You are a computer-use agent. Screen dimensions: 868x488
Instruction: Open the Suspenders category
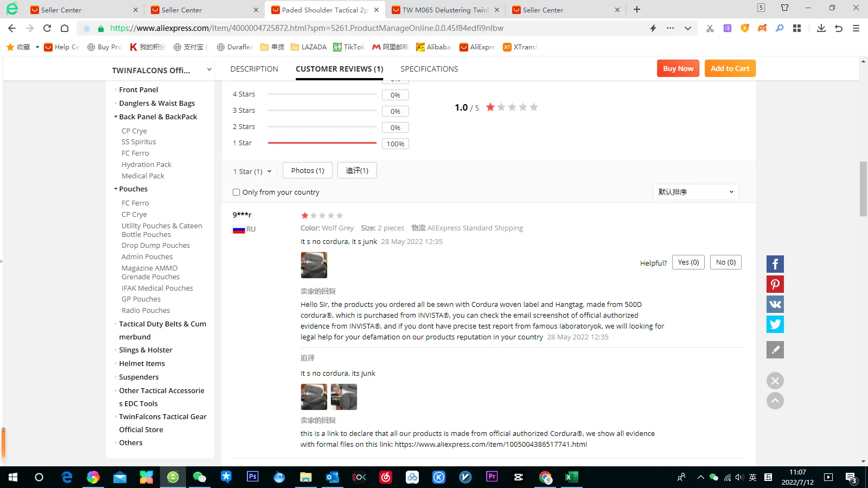[139, 377]
